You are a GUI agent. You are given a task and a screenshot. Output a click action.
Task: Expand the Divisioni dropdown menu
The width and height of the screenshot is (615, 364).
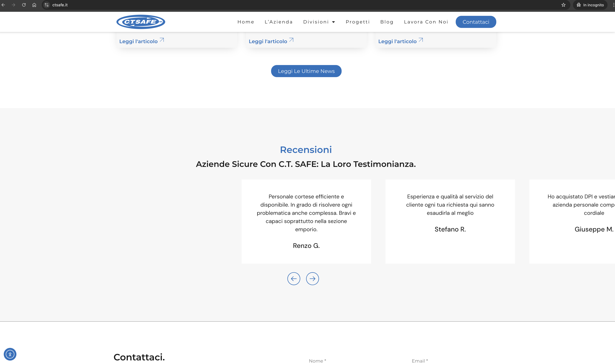pos(319,22)
